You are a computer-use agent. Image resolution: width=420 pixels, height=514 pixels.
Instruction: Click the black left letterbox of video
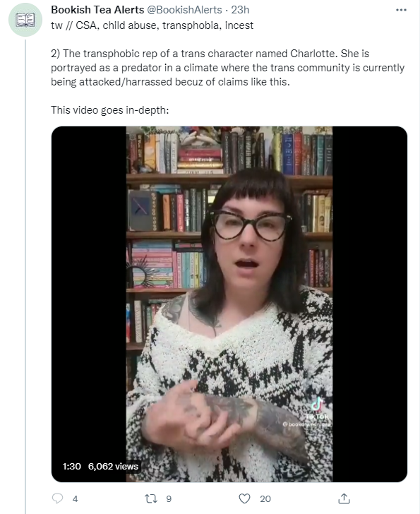click(89, 304)
